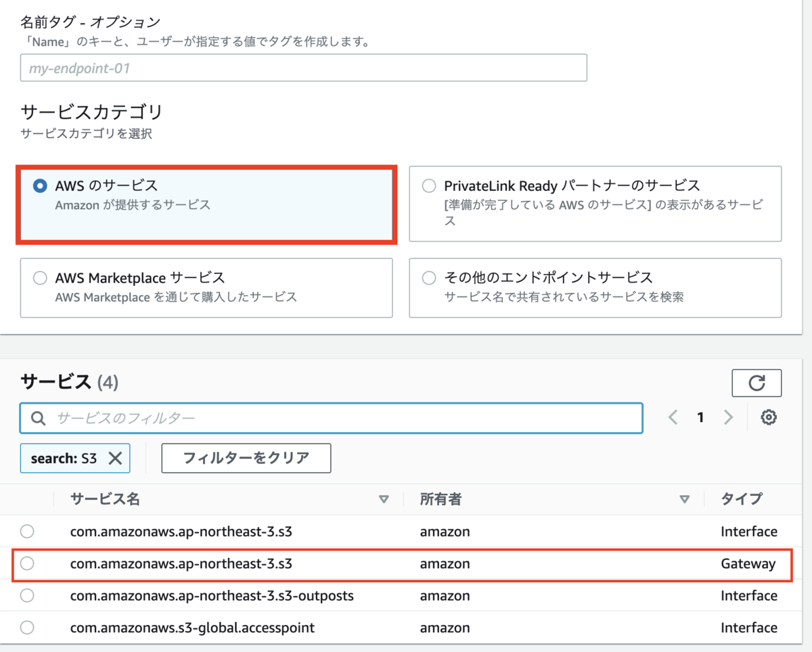Sort by サービス名 column arrow
The image size is (812, 652).
click(384, 500)
